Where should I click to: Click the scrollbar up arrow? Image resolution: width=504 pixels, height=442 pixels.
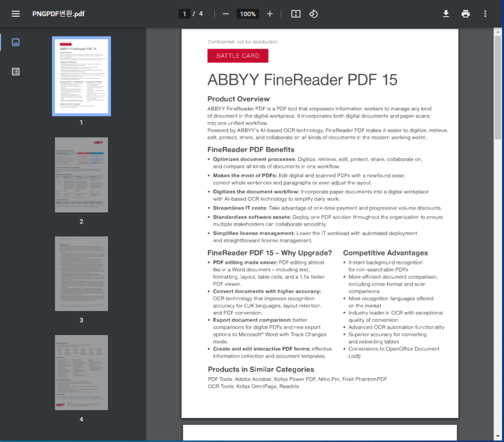498,32
